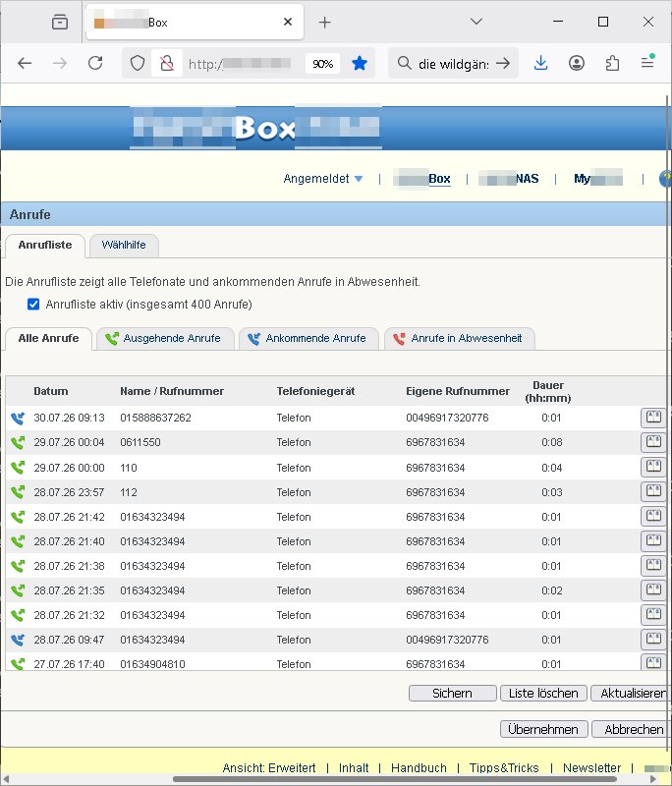Click the 'Dauer (hh:mm)' column header
Screen dimensions: 672x786
(x=548, y=391)
